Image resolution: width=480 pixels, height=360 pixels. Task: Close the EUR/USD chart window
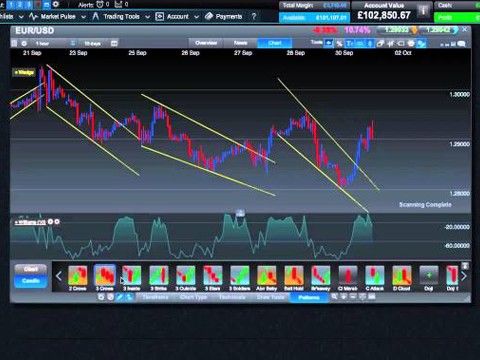[465, 30]
